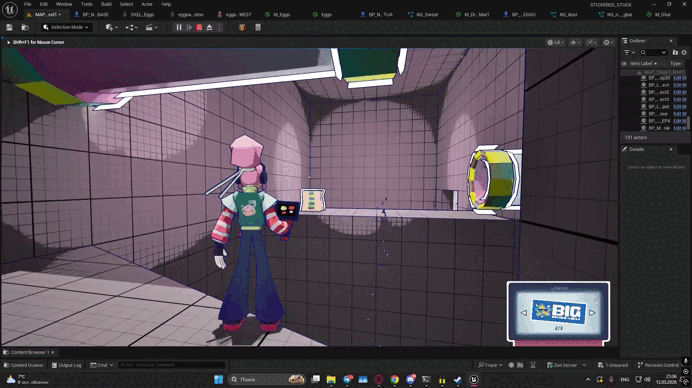Viewport: 692px width, 388px height.
Task: Open the viewport Show eye dropdown
Action: click(575, 42)
